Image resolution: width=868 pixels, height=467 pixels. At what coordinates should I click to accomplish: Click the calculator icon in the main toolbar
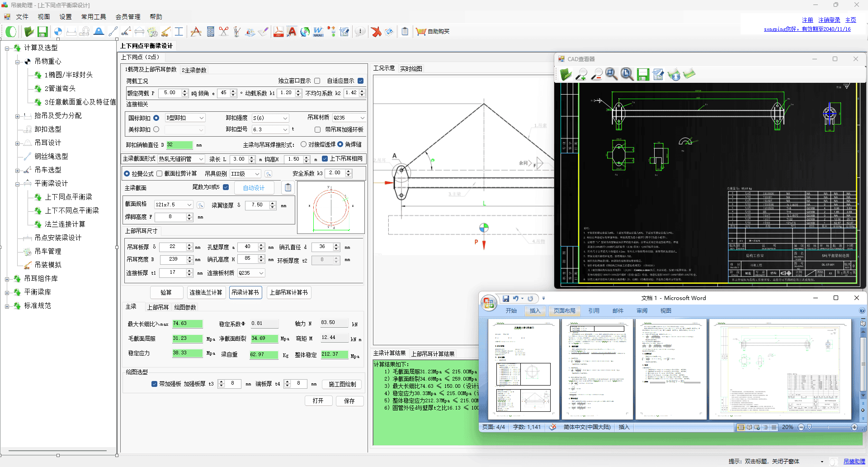210,32
